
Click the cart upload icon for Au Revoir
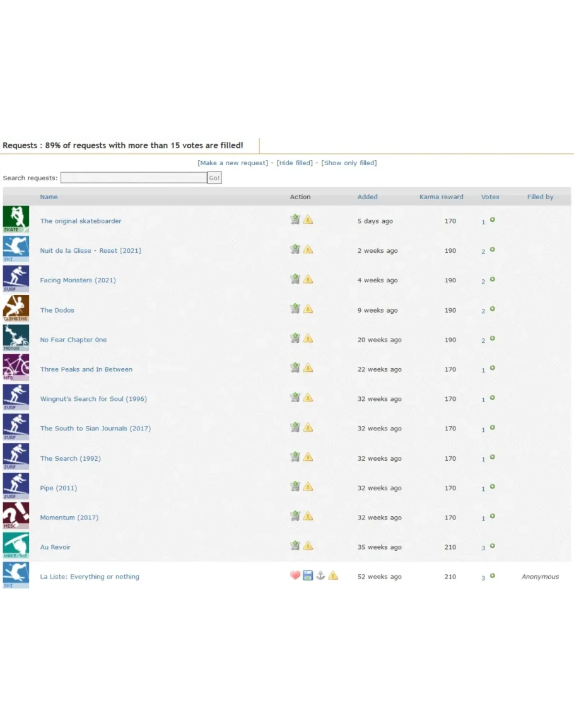[295, 546]
